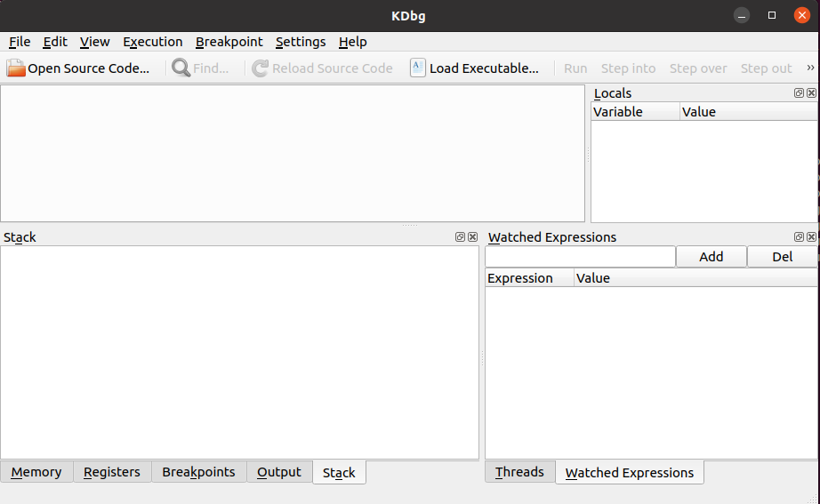Switch to the Memory tab
Screen dimensions: 820x504
pos(36,472)
